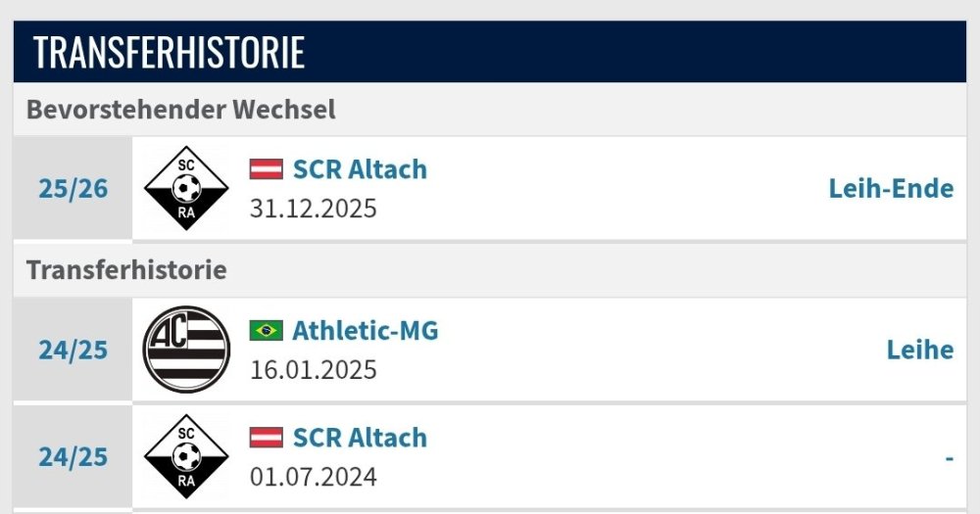Click Austrian flag in the 01.07.2024 row
980x514 pixels.
266,438
